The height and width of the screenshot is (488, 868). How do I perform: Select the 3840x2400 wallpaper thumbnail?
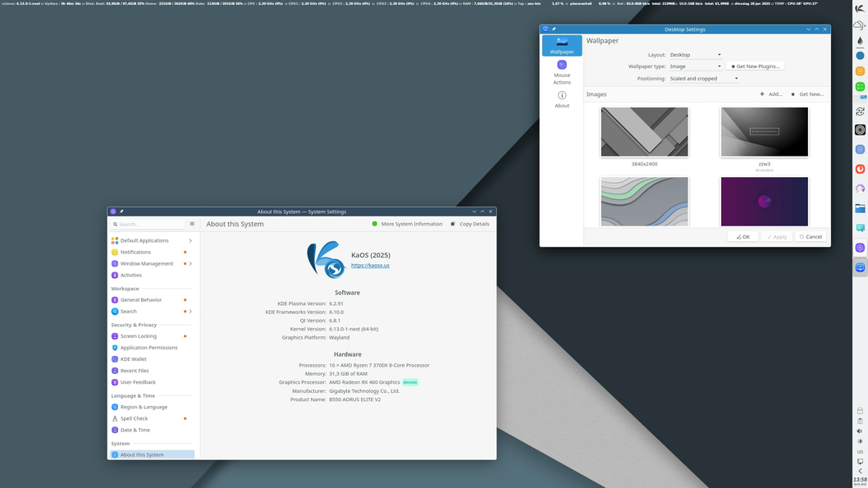[x=645, y=131]
